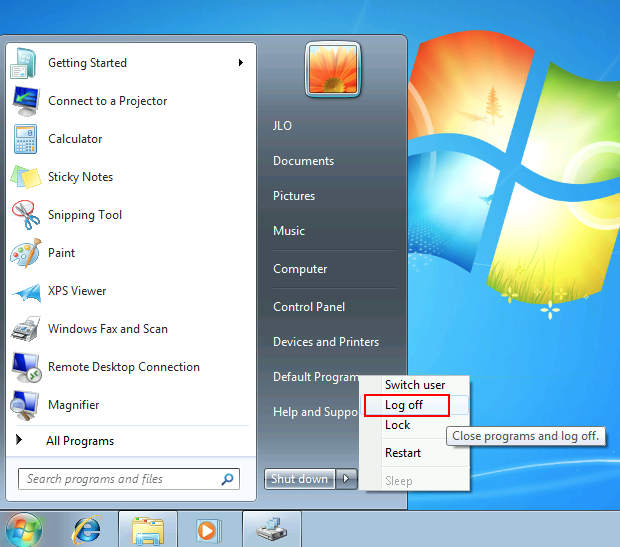Choose Restart in the power menu
The width and height of the screenshot is (620, 547).
click(403, 453)
